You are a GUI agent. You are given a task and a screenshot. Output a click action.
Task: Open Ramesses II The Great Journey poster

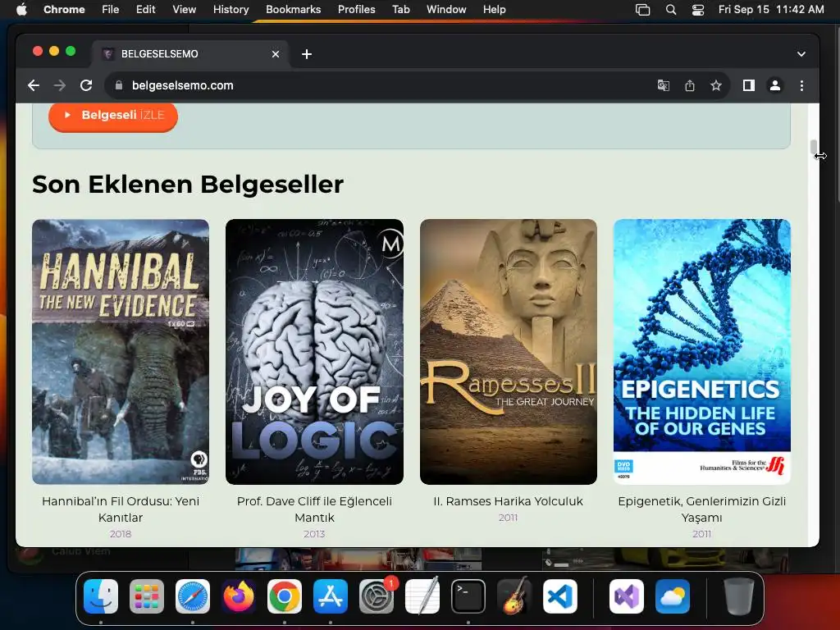point(509,352)
